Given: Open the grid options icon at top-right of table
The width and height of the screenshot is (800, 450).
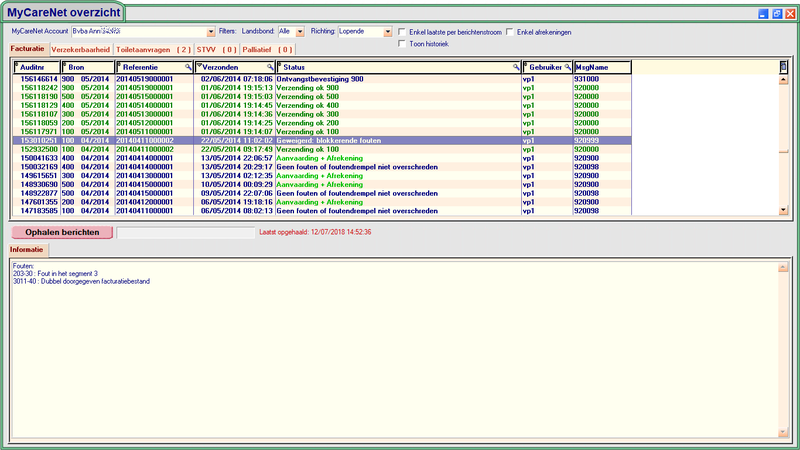Looking at the screenshot, I should [x=784, y=67].
